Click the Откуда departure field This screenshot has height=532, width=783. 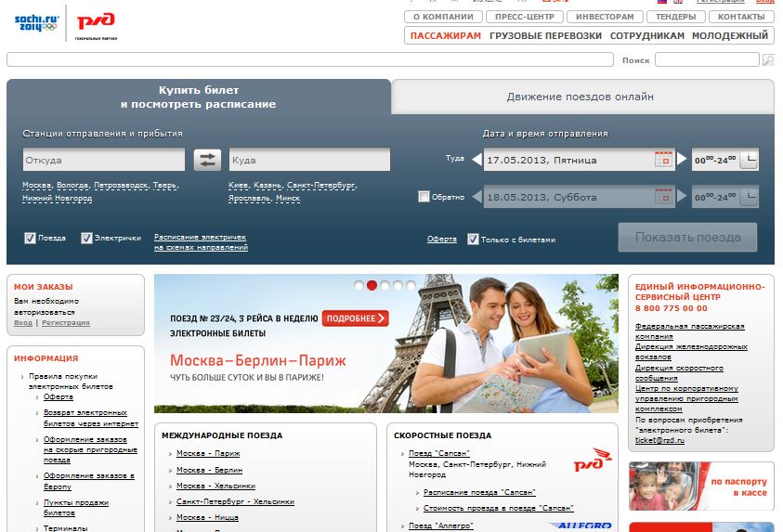point(104,160)
